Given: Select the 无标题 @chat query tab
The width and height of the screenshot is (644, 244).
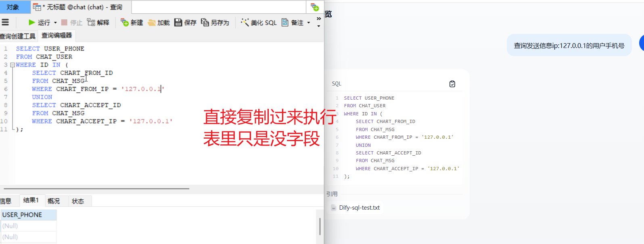Looking at the screenshot, I should (81, 7).
